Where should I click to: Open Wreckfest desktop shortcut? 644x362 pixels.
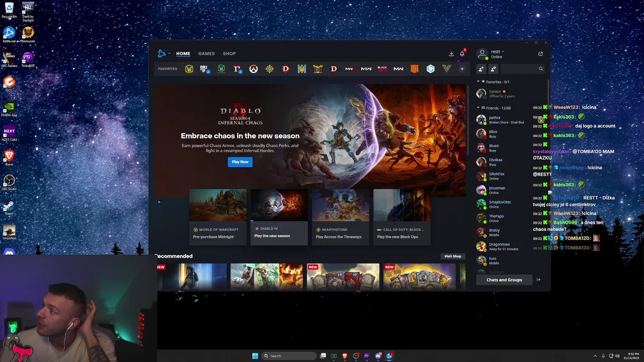tap(9, 232)
